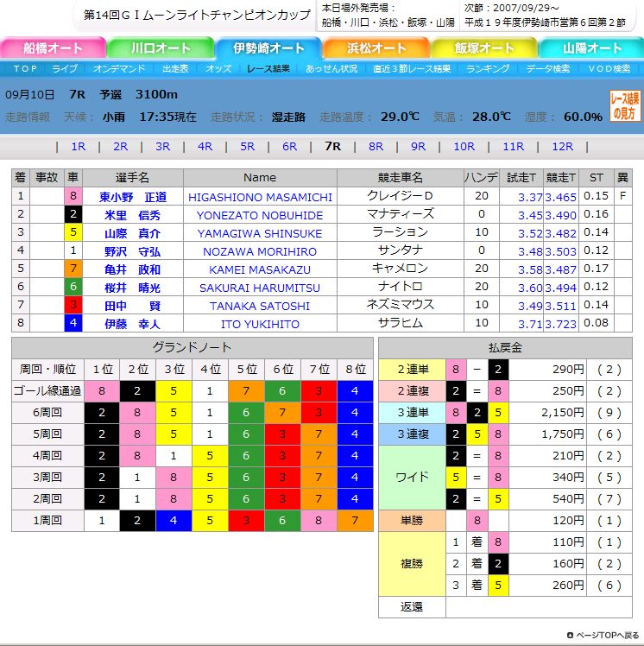Open the 浜松オート venue tab

point(376,48)
